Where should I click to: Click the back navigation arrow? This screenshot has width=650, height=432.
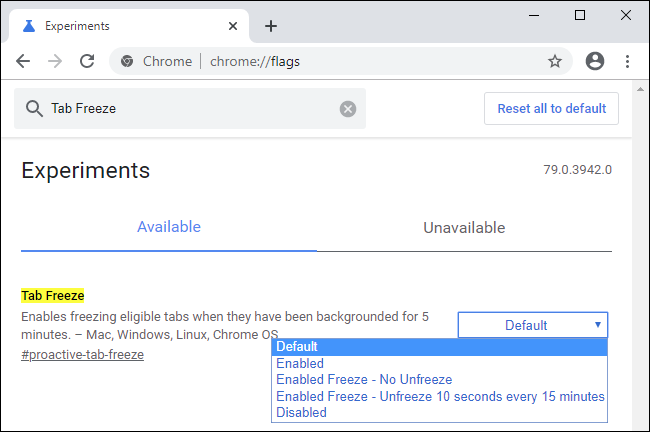click(22, 61)
